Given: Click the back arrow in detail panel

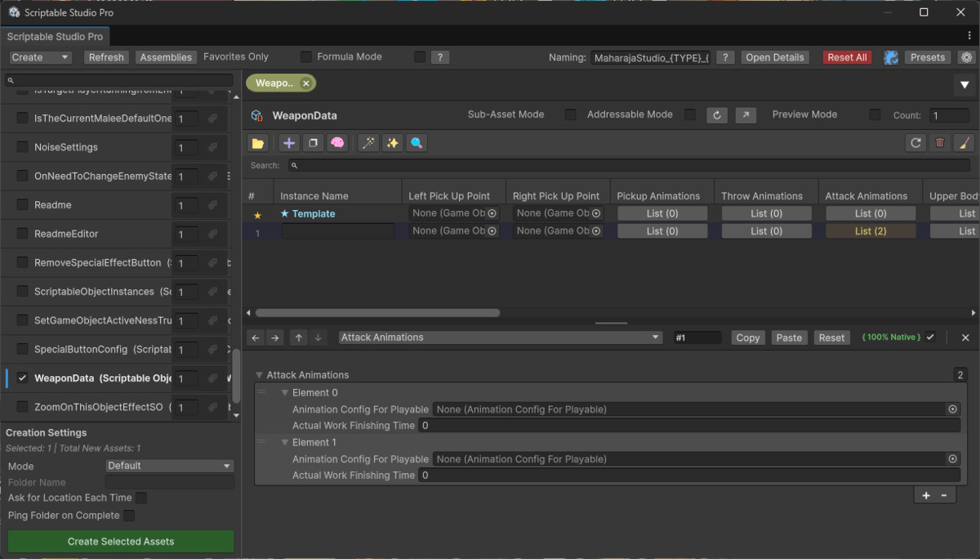Looking at the screenshot, I should [x=256, y=338].
